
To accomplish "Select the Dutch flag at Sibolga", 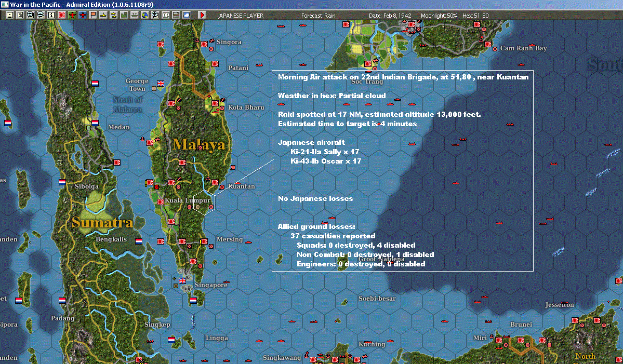I will 62,182.
